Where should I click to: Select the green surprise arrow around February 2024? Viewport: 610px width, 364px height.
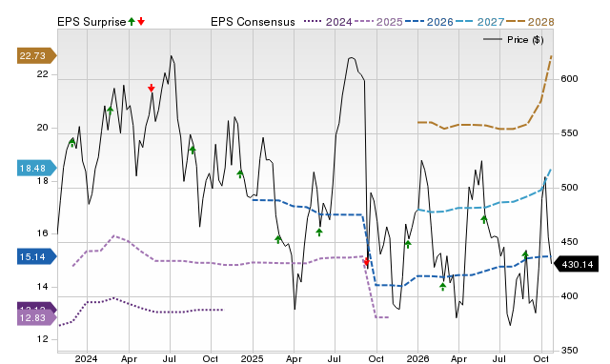(x=111, y=111)
